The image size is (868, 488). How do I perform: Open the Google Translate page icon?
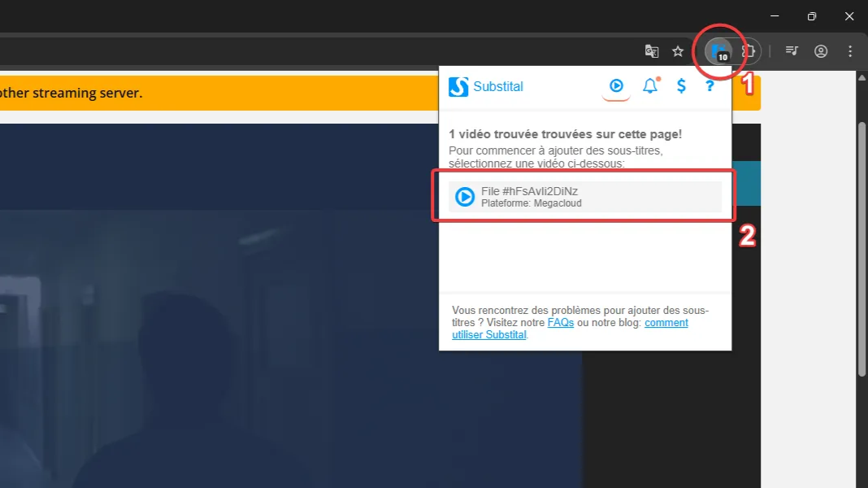651,51
